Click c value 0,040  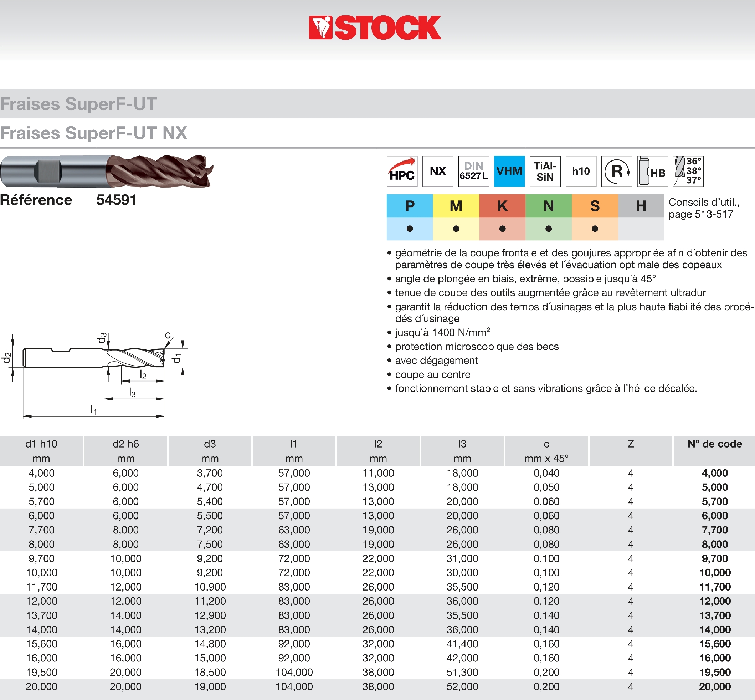pyautogui.click(x=546, y=473)
